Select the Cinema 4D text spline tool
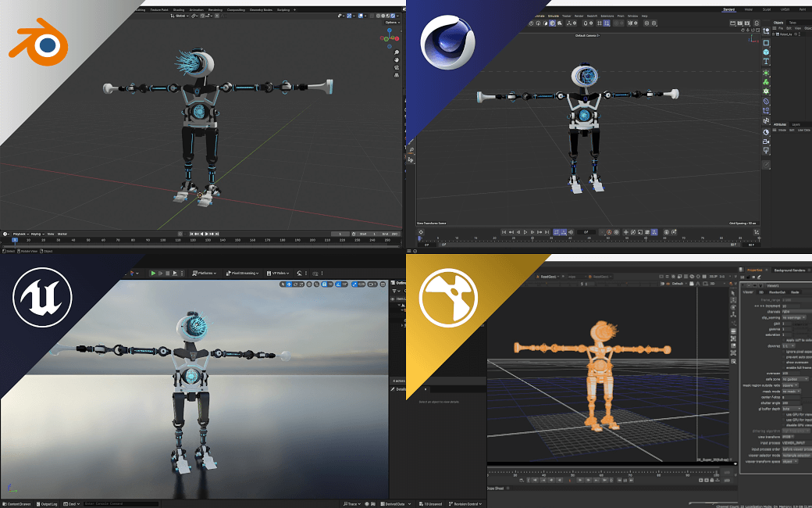This screenshot has width=812, height=508. click(766, 61)
